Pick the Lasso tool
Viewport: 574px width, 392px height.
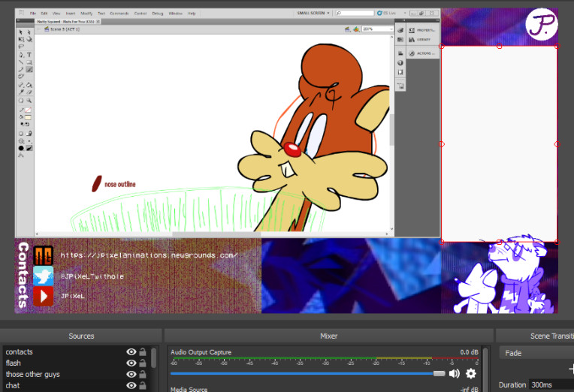21,46
